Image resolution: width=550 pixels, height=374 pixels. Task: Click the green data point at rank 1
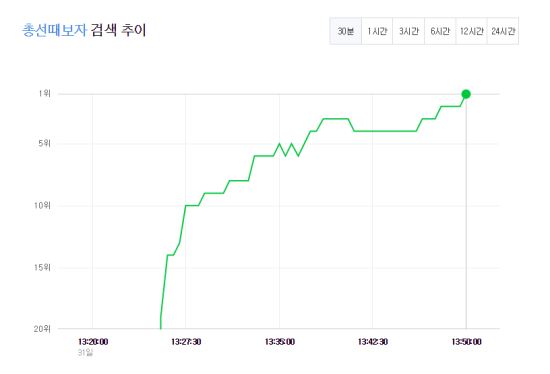coord(466,94)
